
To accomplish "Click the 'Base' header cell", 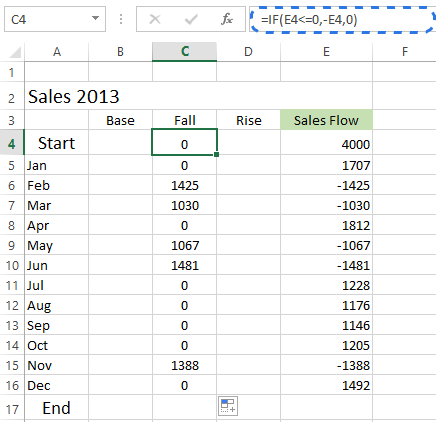I will tap(120, 120).
